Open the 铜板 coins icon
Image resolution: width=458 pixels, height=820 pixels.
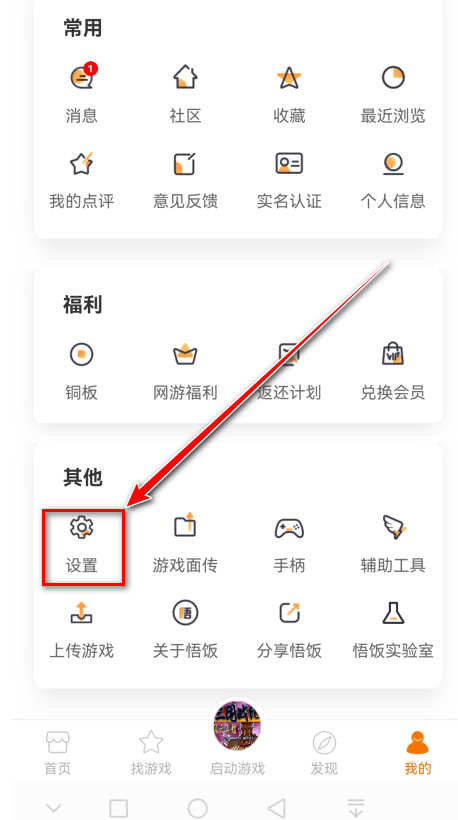pyautogui.click(x=82, y=355)
